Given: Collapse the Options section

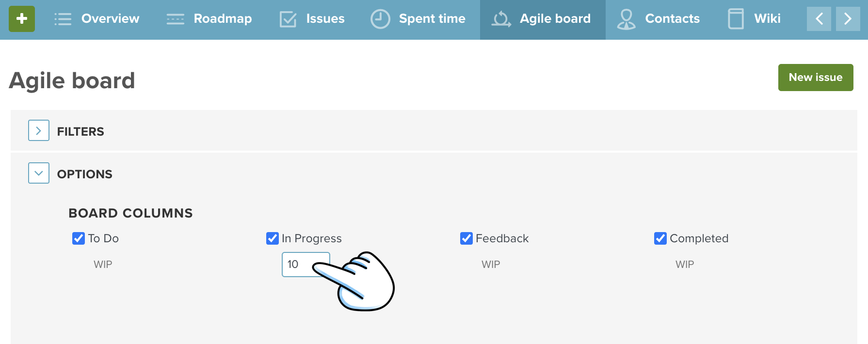Looking at the screenshot, I should 39,173.
